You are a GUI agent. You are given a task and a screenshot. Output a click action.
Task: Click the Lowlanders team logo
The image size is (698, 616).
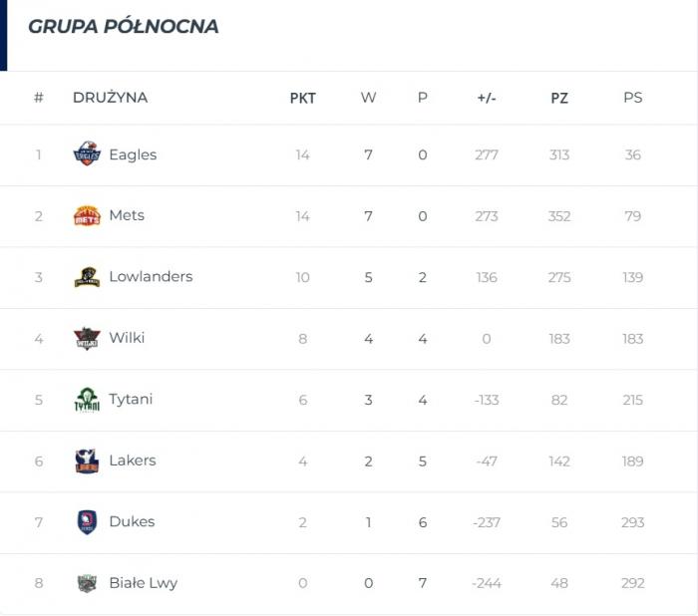[87, 277]
